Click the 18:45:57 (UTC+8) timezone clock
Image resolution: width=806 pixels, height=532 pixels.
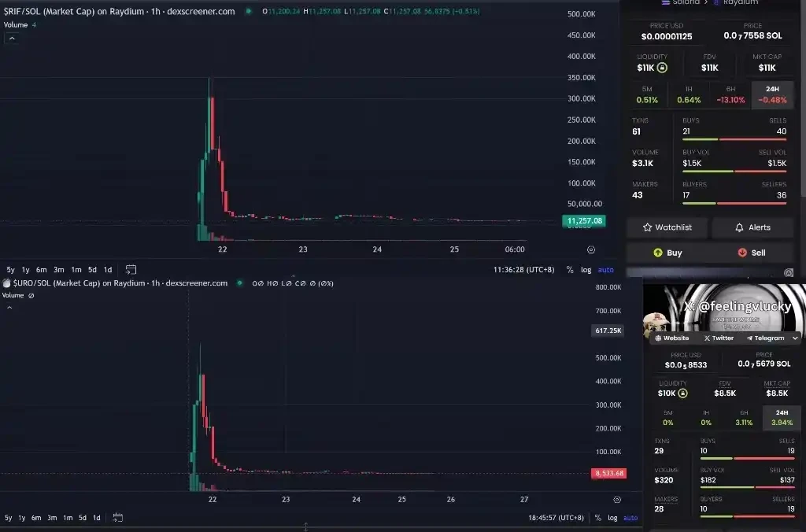pyautogui.click(x=556, y=518)
